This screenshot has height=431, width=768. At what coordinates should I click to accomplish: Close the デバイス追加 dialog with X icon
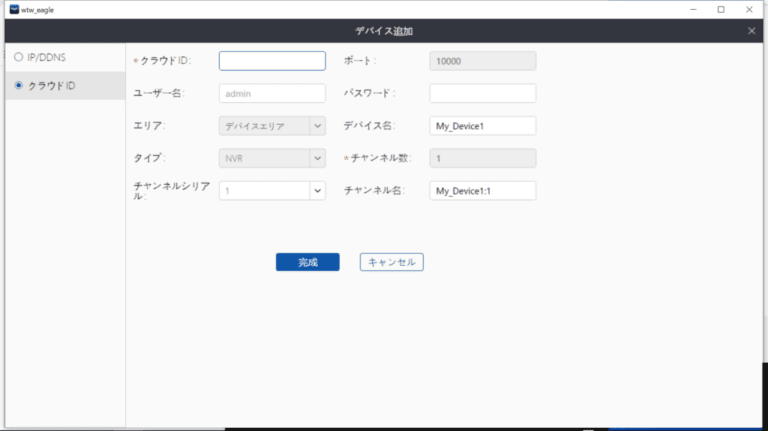click(x=752, y=31)
